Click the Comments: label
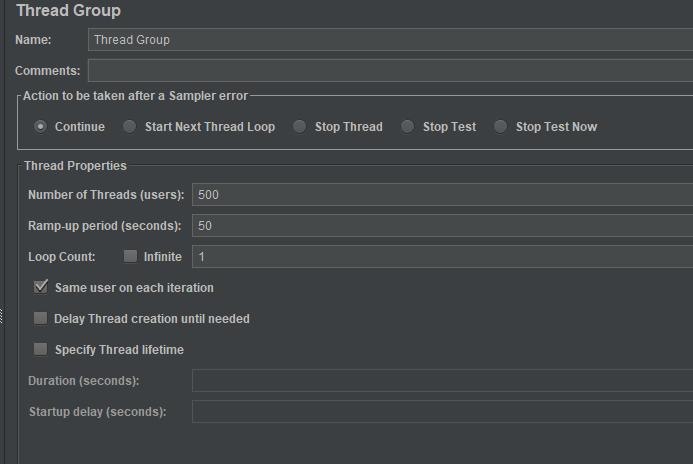 pyautogui.click(x=47, y=71)
